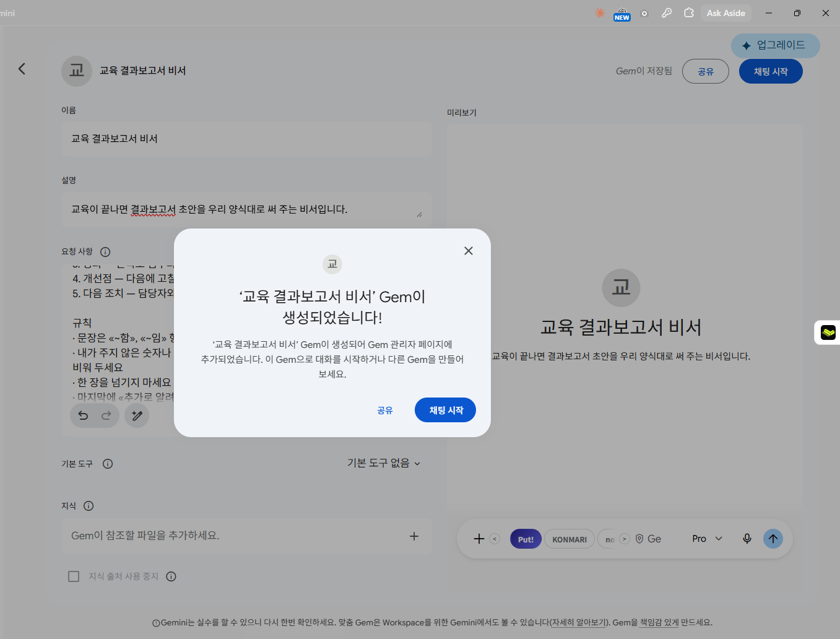
Task: Click the camera screenshot toolbar icon
Action: point(644,13)
